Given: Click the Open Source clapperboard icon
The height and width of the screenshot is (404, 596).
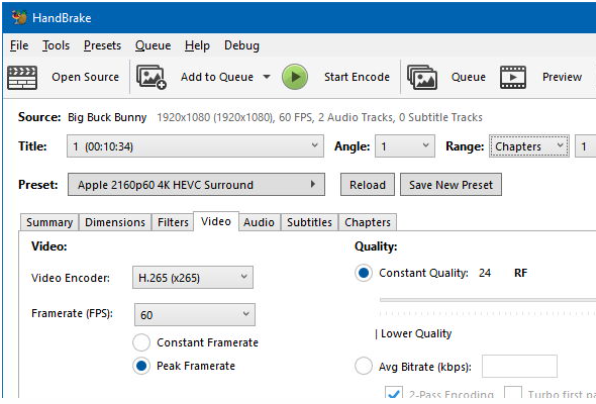Looking at the screenshot, I should [22, 78].
